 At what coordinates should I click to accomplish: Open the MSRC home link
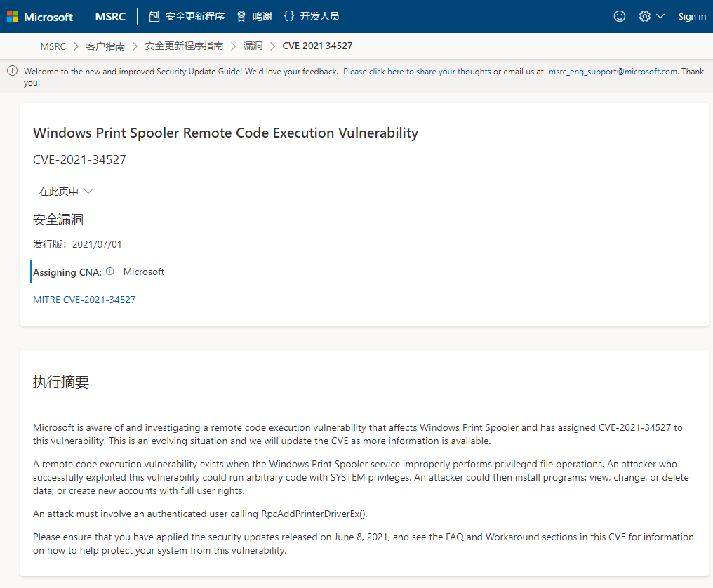click(x=110, y=17)
